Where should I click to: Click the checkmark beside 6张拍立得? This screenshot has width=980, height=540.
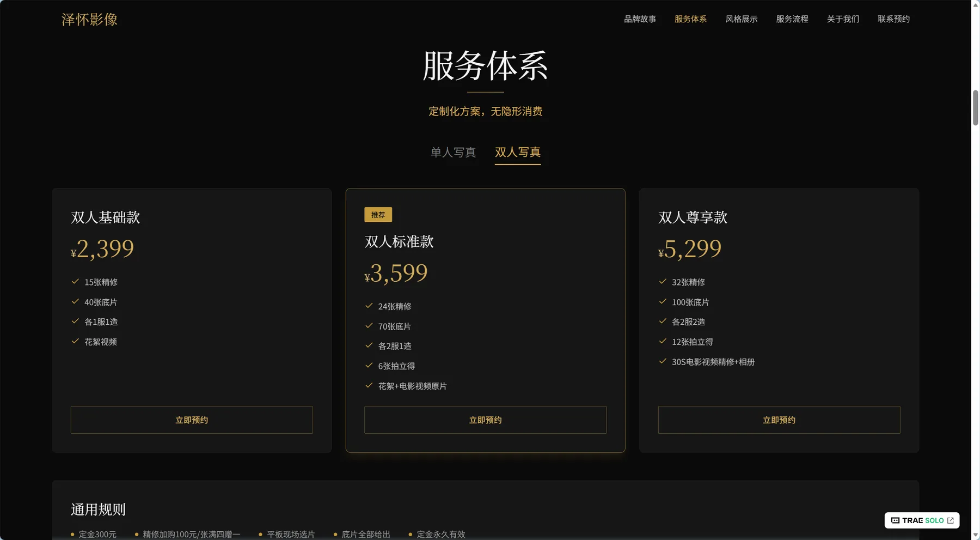369,366
